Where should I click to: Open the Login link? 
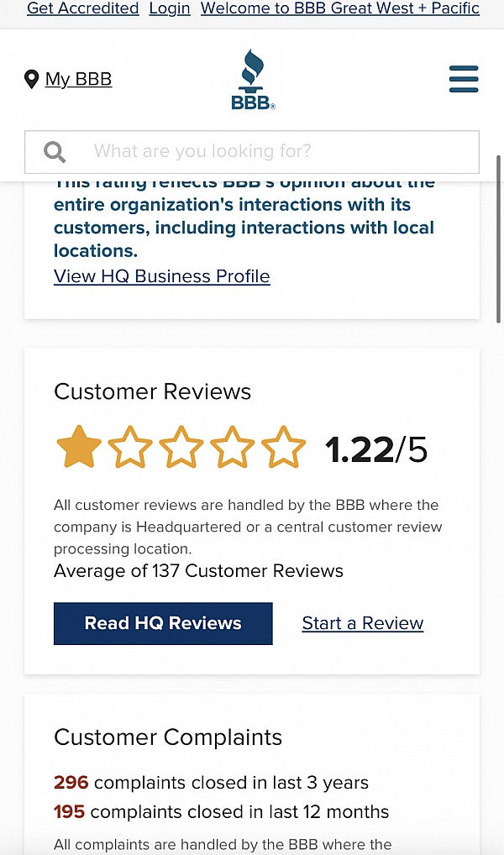[170, 8]
